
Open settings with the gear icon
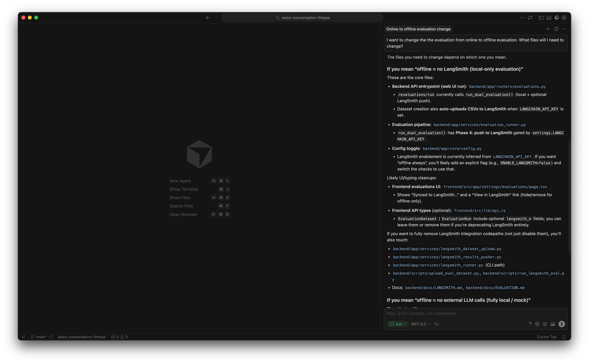tap(564, 18)
